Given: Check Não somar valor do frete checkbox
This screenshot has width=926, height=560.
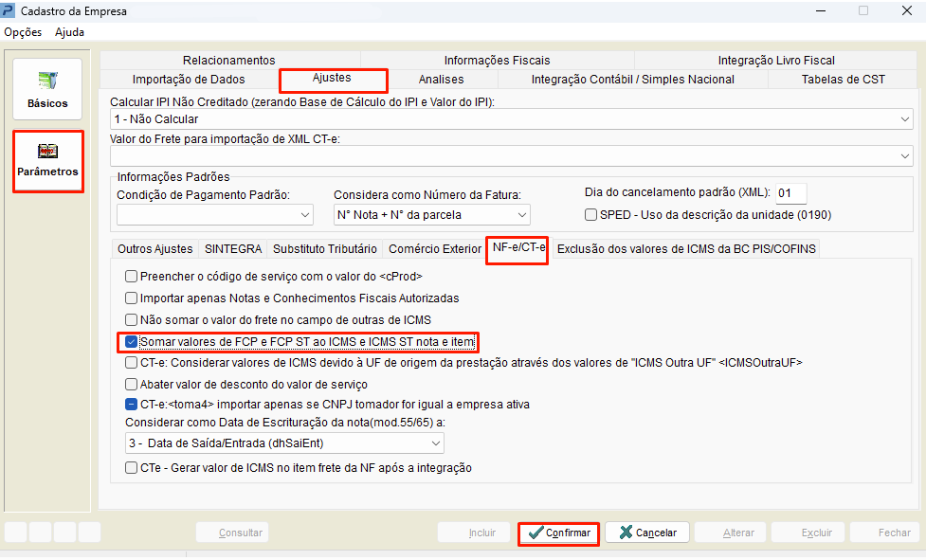Looking at the screenshot, I should tap(131, 320).
